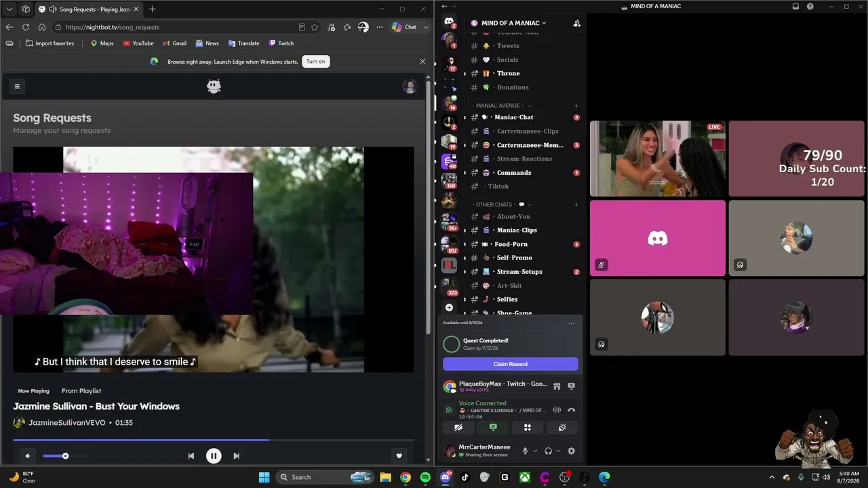Invite people to the Discord server
Screen dimensions: 868x488
pos(576,23)
